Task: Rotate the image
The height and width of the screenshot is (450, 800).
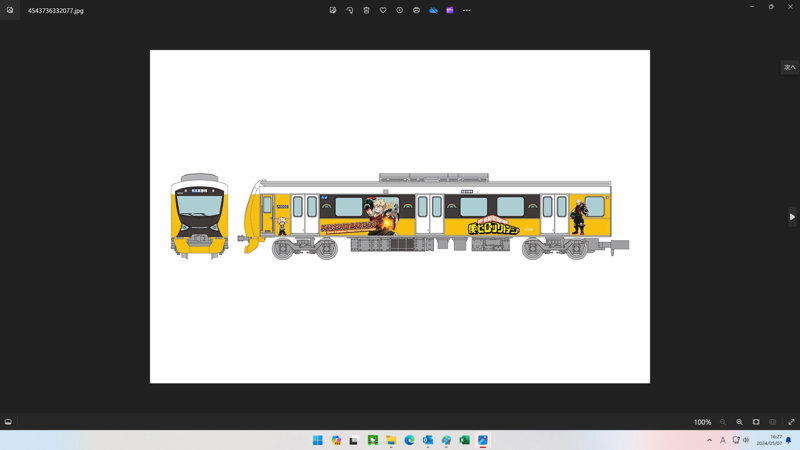Action: tap(350, 10)
